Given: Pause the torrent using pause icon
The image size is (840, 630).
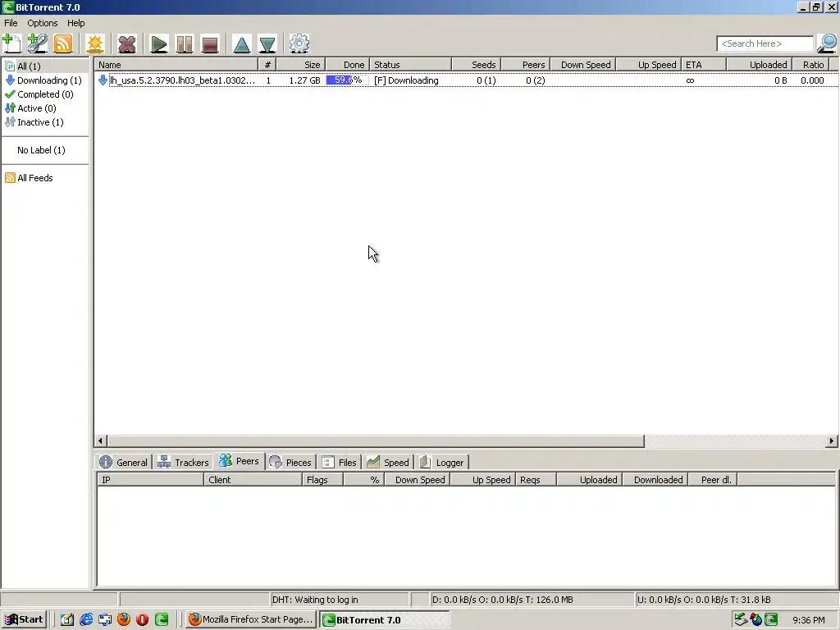Looking at the screenshot, I should click(185, 43).
